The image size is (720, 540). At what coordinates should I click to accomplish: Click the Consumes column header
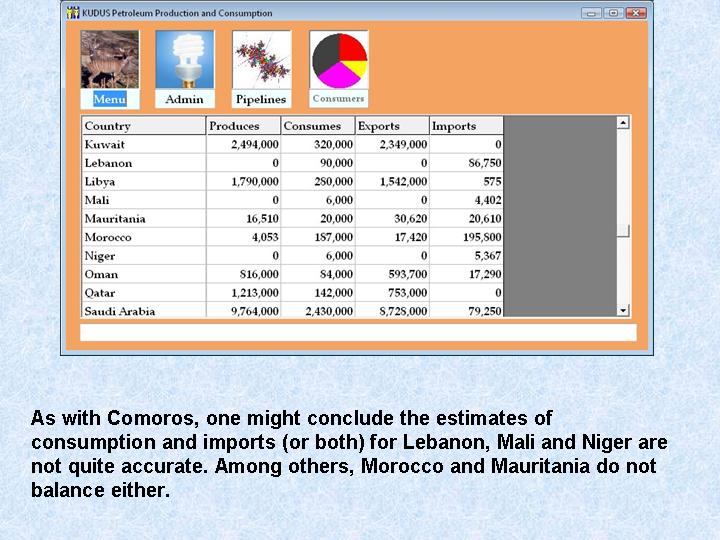(x=317, y=126)
